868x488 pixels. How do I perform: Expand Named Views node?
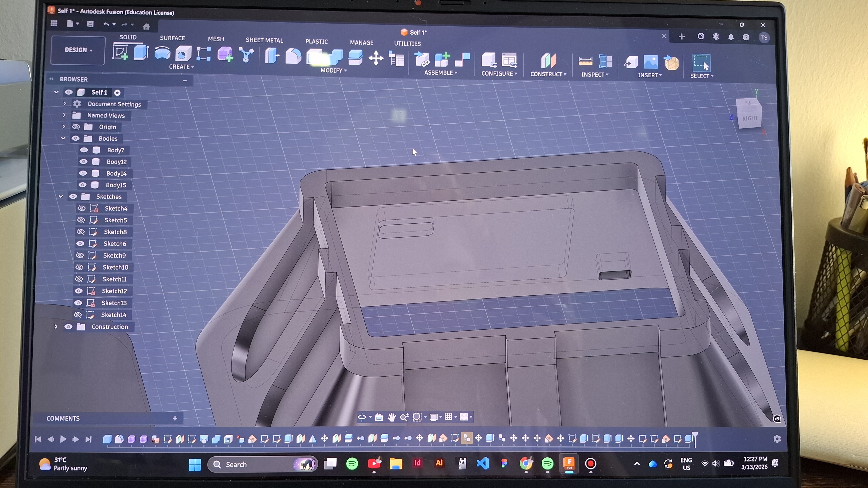tap(64, 115)
